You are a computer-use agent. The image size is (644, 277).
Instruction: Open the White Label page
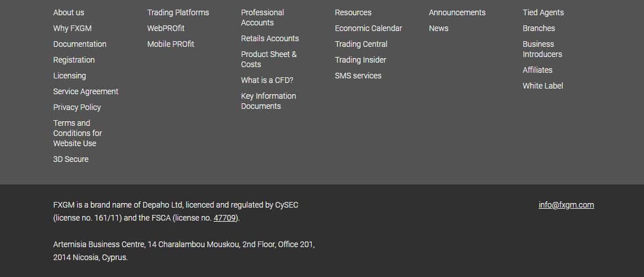[x=543, y=86]
